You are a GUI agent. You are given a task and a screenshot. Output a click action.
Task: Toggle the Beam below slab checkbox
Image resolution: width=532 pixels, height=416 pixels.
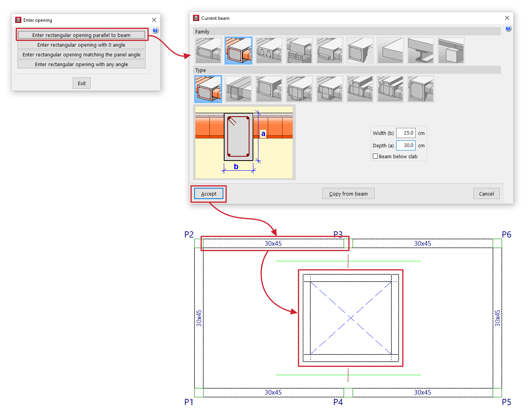click(x=376, y=156)
